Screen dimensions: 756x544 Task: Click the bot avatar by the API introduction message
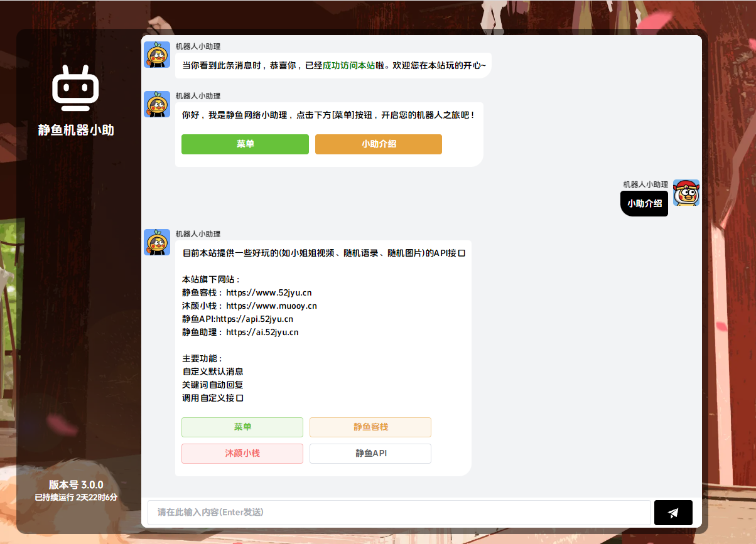click(x=157, y=242)
